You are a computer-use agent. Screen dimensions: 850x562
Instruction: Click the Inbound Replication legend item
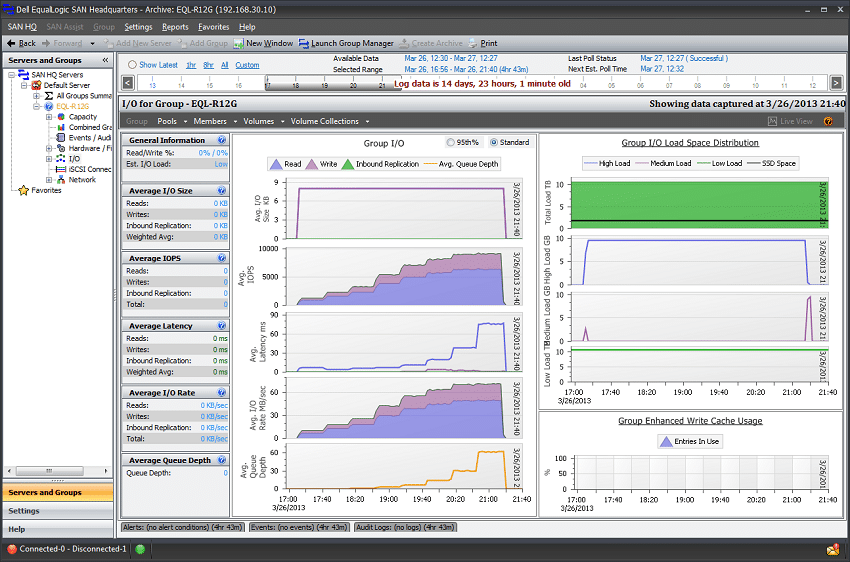[x=380, y=164]
